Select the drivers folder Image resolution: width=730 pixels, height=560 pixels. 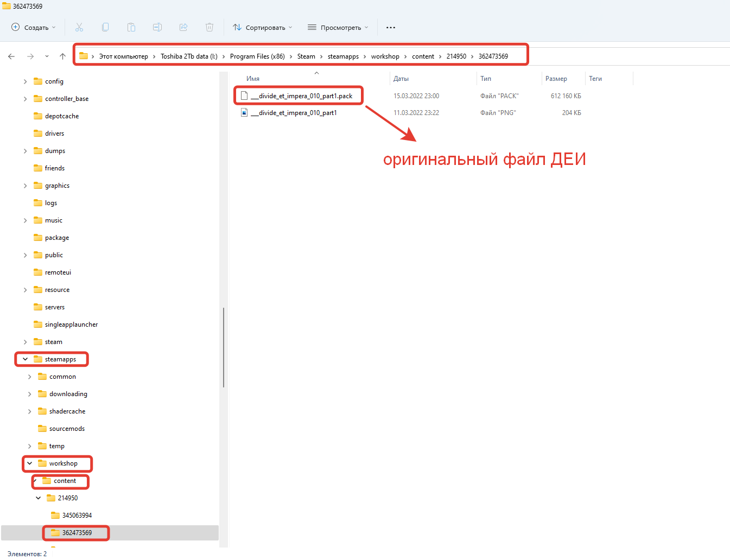pos(54,133)
